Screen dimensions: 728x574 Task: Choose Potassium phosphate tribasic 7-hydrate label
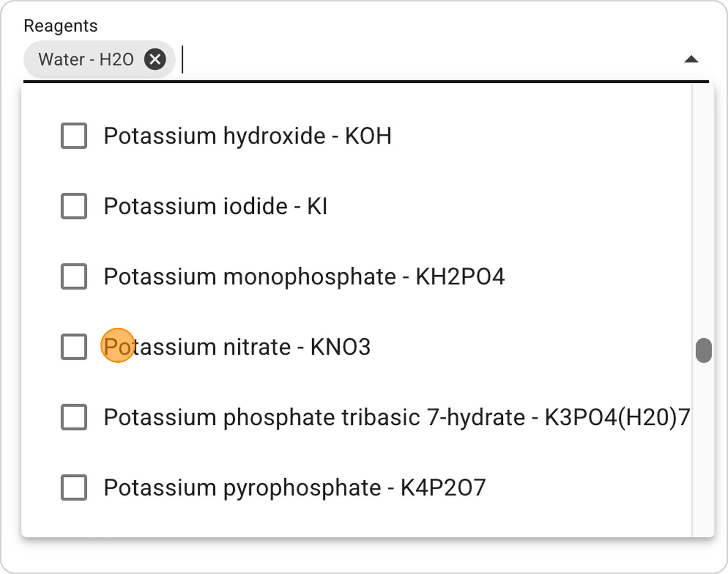coord(397,417)
